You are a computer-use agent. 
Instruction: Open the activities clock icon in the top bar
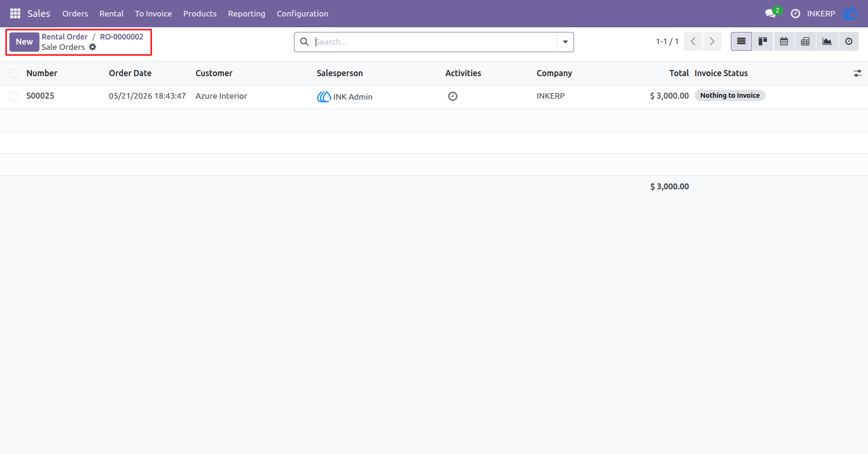[x=795, y=14]
